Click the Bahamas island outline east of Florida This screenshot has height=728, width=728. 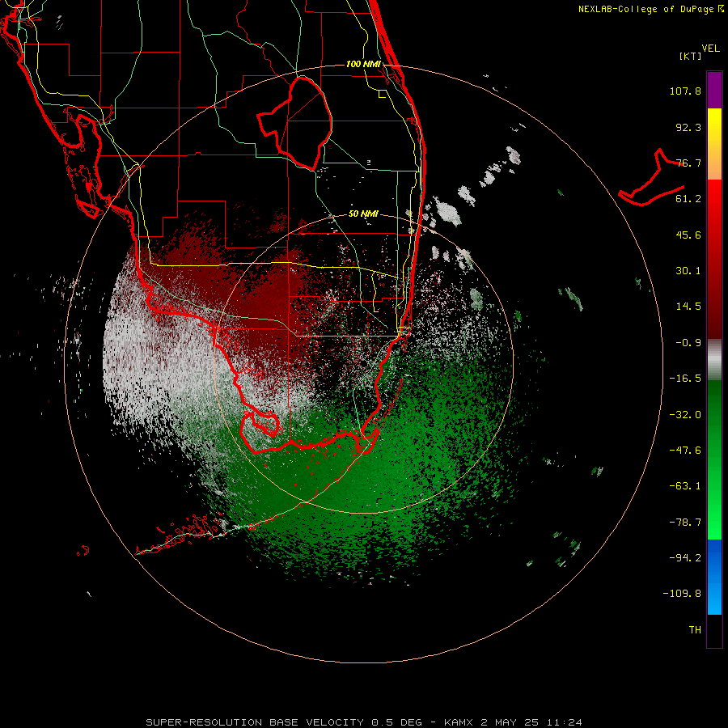(651, 178)
